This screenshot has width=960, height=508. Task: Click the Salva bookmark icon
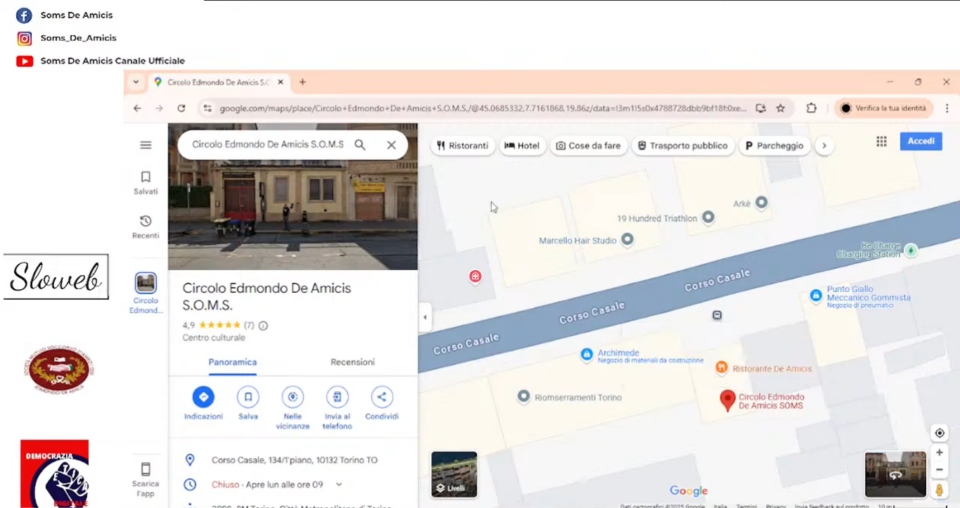(248, 397)
